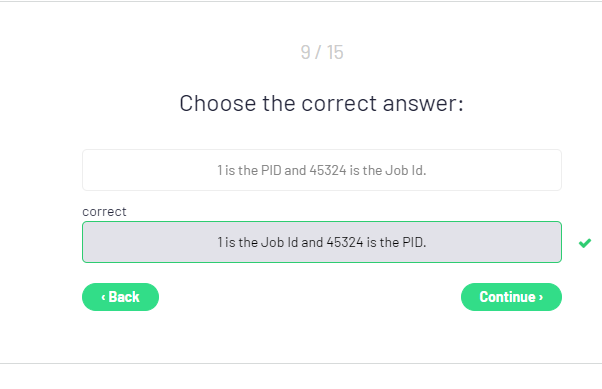Image resolution: width=602 pixels, height=389 pixels.
Task: Click the green checkmark icon beside the answer
Action: 585,243
